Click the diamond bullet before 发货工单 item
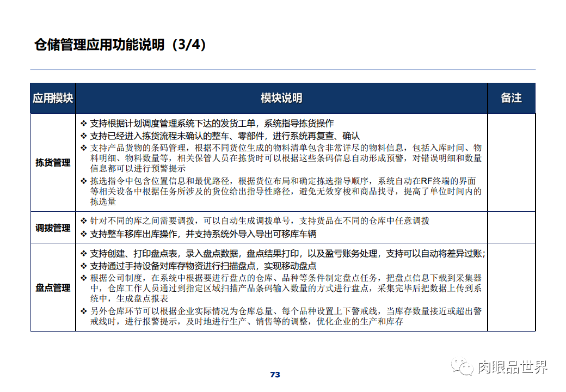566x392 pixels. tap(84, 122)
